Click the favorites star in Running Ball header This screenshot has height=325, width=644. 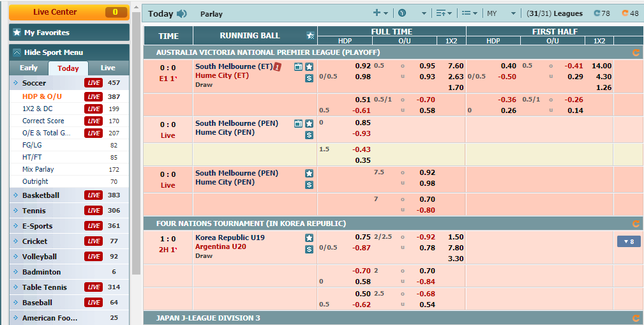[310, 36]
